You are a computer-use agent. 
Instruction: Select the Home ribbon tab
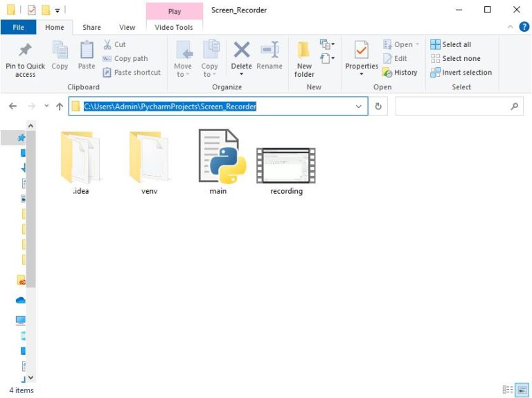[54, 27]
